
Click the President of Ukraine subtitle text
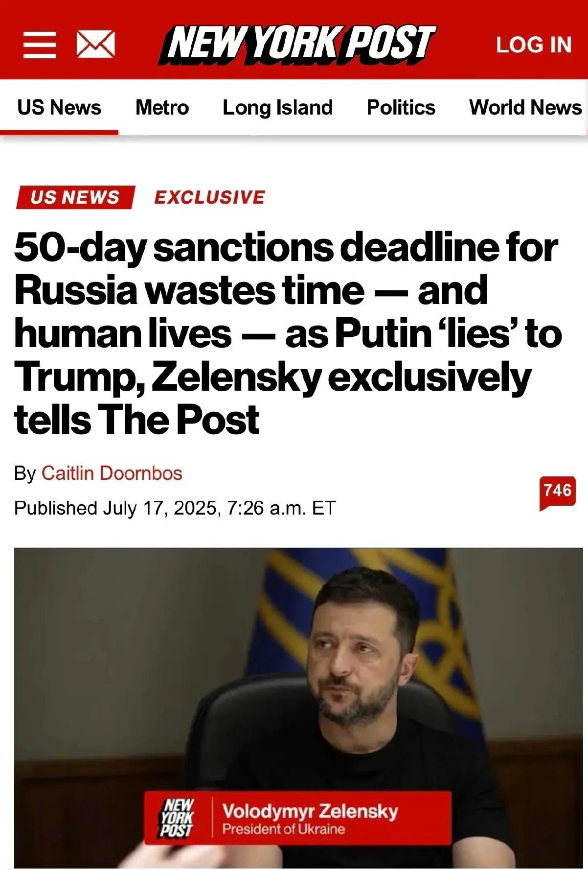click(x=283, y=829)
